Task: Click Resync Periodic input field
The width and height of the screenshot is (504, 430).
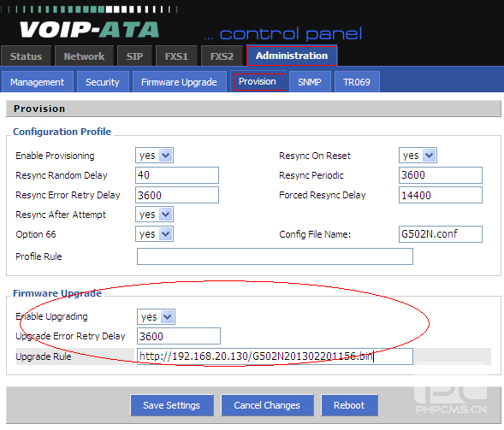Action: [441, 175]
